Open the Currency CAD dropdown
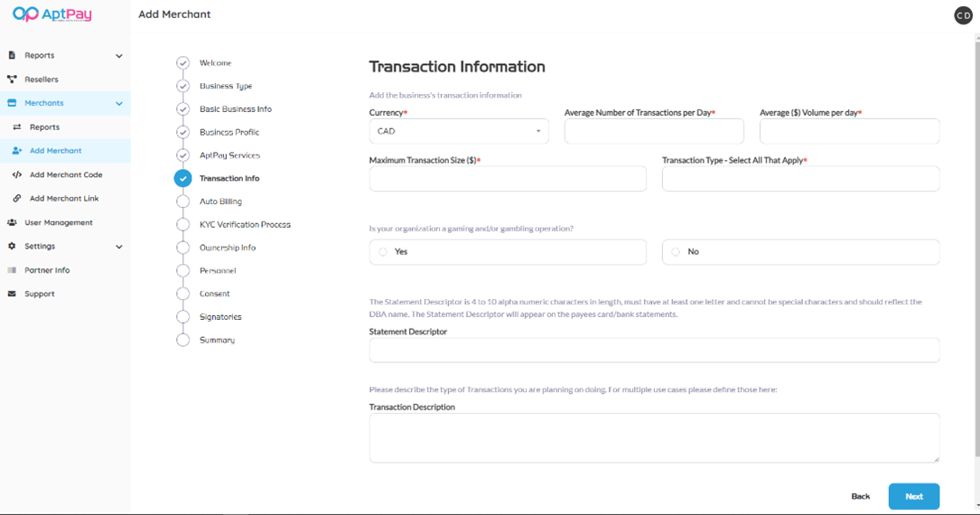 coord(458,131)
